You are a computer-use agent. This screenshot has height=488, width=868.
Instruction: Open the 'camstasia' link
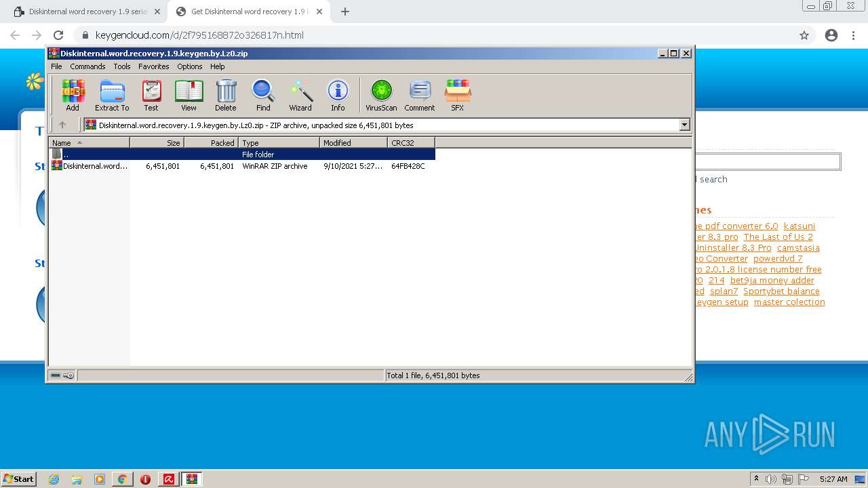pyautogui.click(x=798, y=248)
